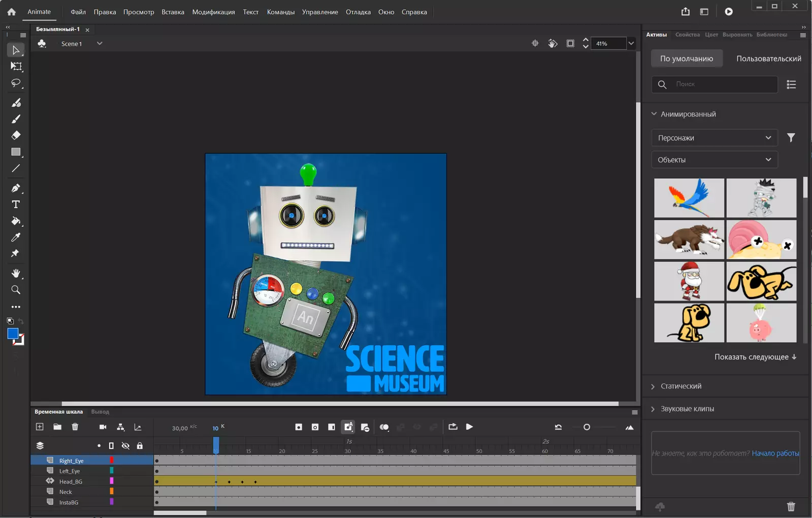The width and height of the screenshot is (812, 518).
Task: Select the Zoom magnifier tool
Action: click(16, 290)
